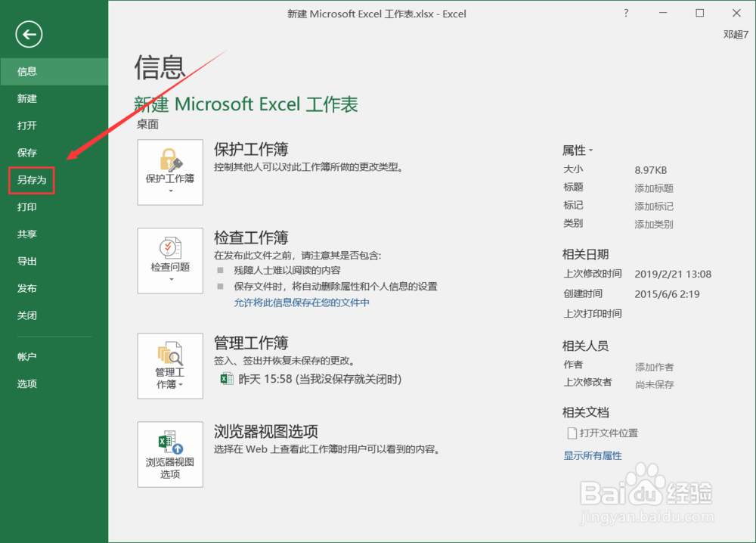Click 添加标题 field
756x543 pixels.
click(x=654, y=188)
